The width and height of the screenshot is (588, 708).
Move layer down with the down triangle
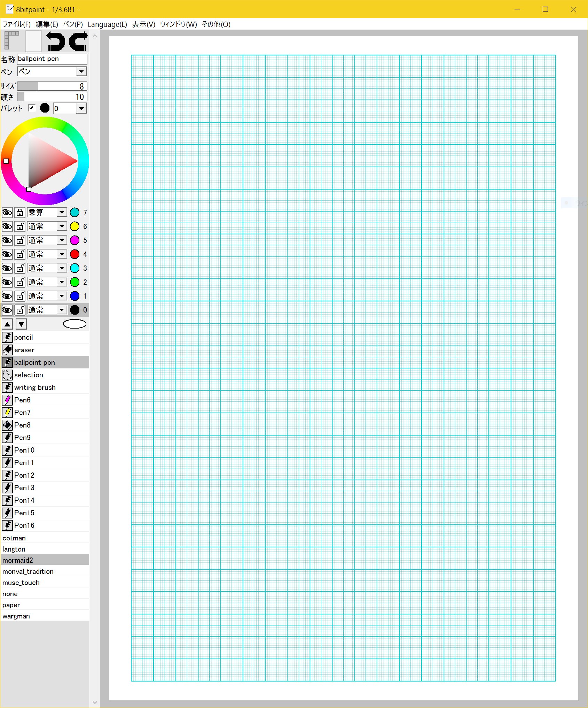[x=21, y=324]
